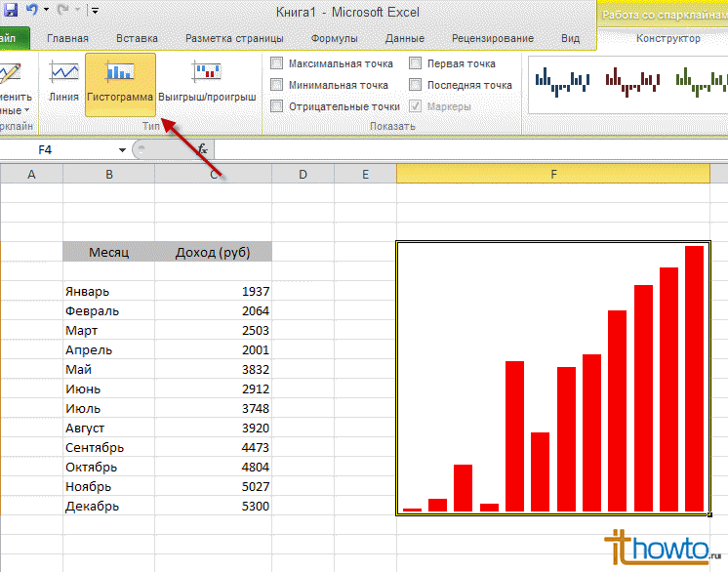Image resolution: width=728 pixels, height=572 pixels.
Task: Select the Декабрь cell
Action: (x=109, y=506)
